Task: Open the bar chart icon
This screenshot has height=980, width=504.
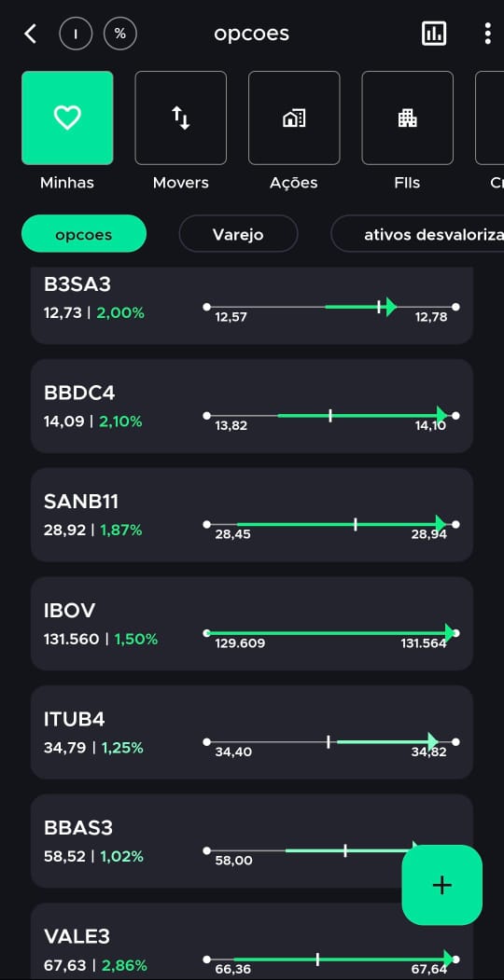Action: tap(434, 34)
